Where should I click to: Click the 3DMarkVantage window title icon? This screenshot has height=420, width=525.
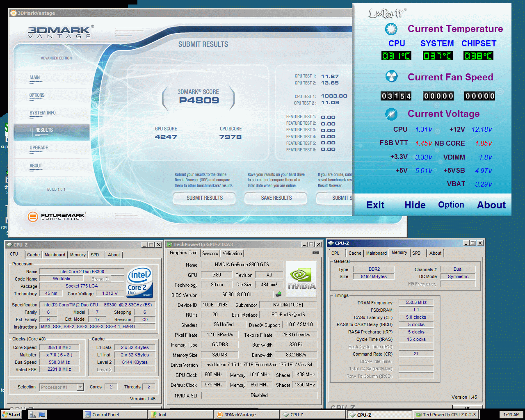(x=14, y=13)
